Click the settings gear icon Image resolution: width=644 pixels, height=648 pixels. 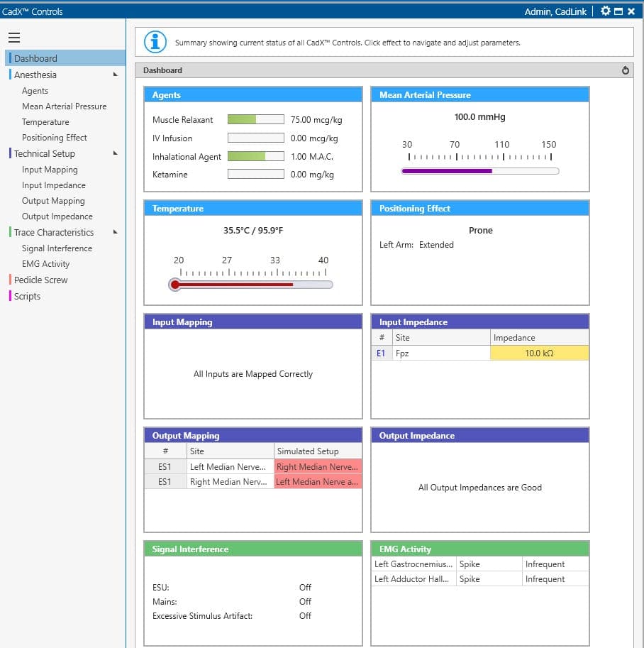(605, 11)
